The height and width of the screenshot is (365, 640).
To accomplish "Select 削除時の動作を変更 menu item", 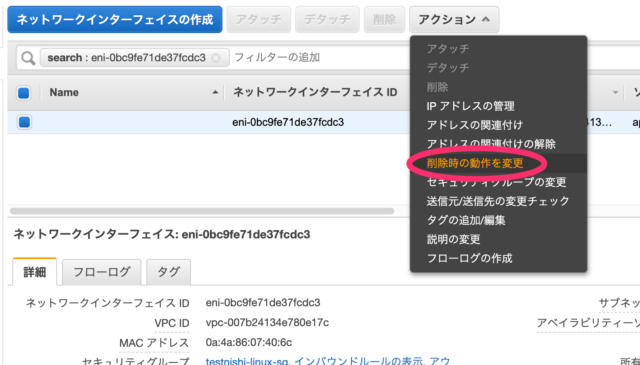I will pyautogui.click(x=475, y=163).
